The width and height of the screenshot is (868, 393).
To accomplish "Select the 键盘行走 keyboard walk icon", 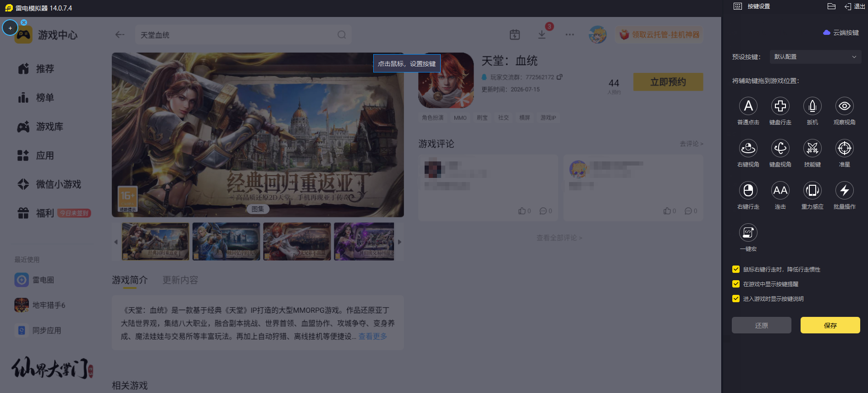I will coord(780,106).
